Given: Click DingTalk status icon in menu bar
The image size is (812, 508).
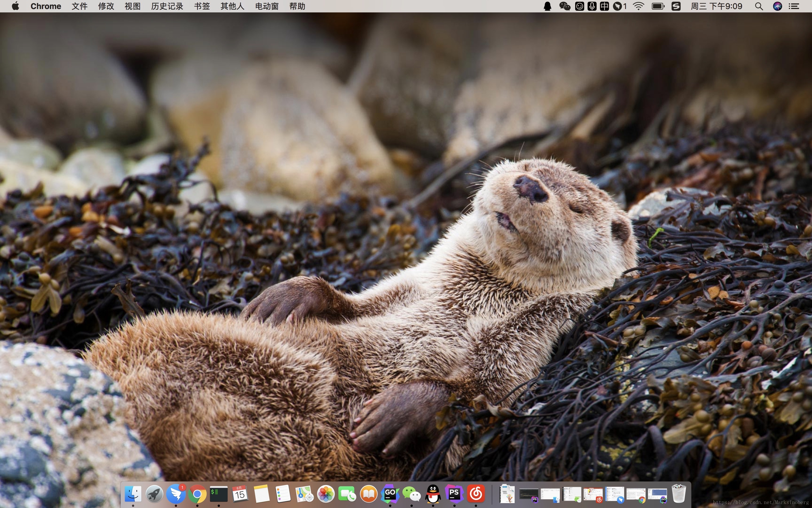Looking at the screenshot, I should coord(619,6).
